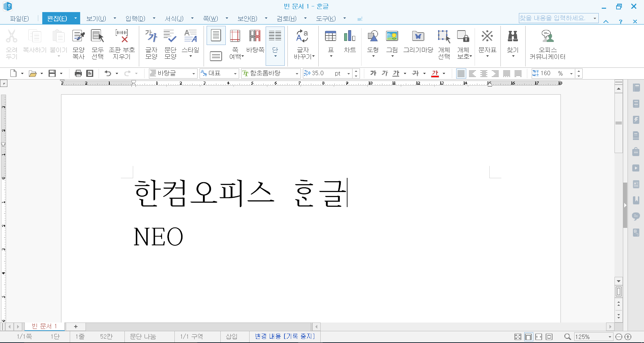The image size is (644, 343).
Task: Open the 서식(J) menu
Action: [x=174, y=18]
